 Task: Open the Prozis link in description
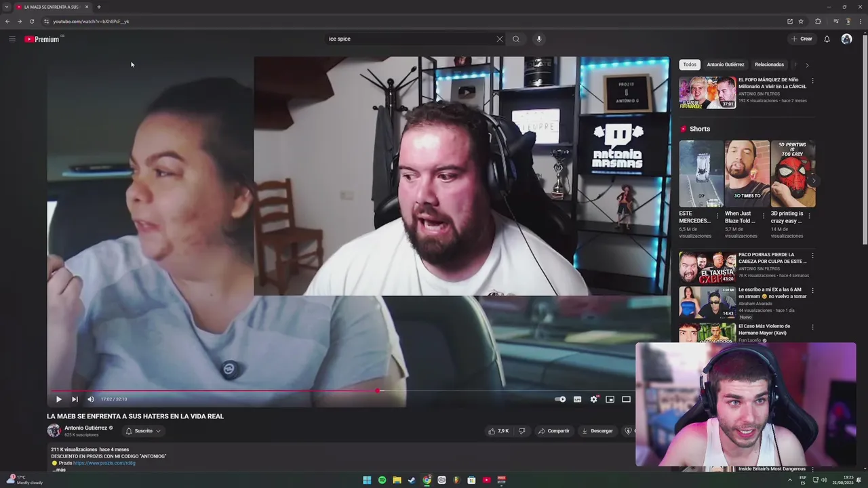[104, 463]
